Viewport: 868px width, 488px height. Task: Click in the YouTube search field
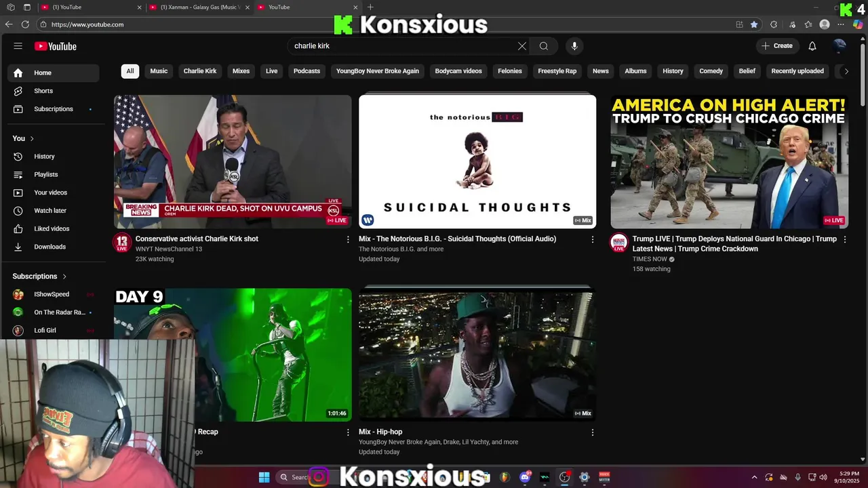coord(403,46)
